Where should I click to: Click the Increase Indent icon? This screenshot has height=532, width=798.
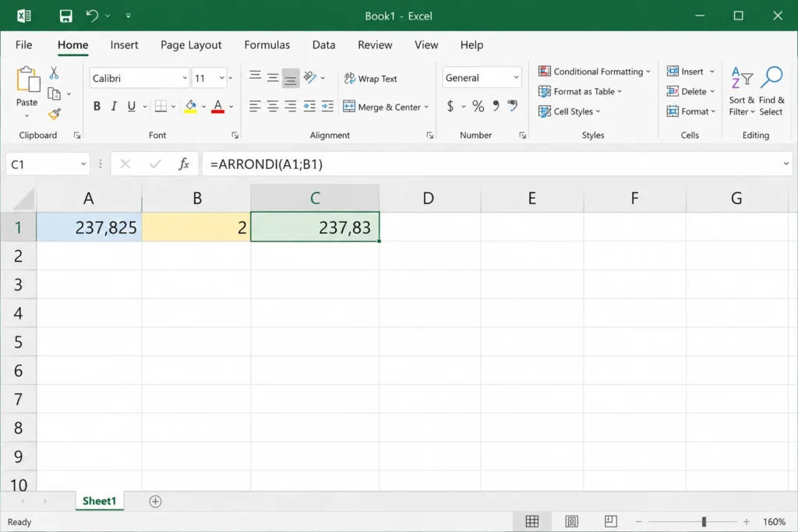[328, 106]
